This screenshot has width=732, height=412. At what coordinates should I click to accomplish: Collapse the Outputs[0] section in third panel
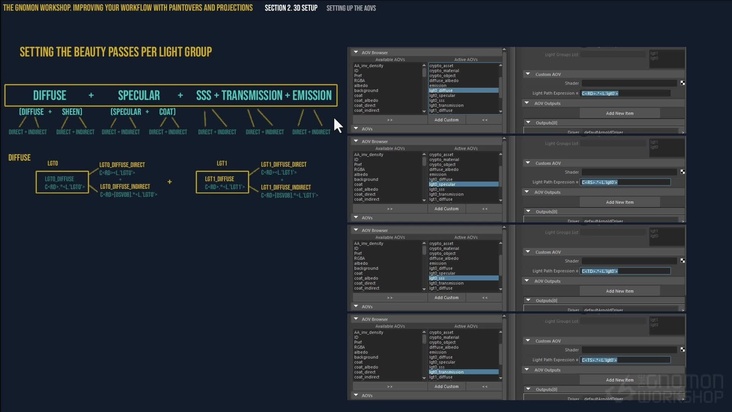pos(528,300)
